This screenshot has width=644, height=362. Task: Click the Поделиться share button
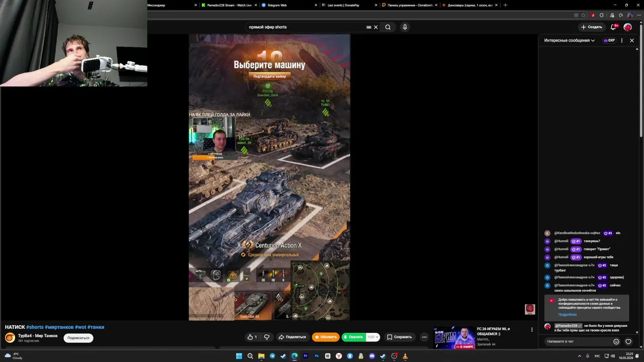292,337
